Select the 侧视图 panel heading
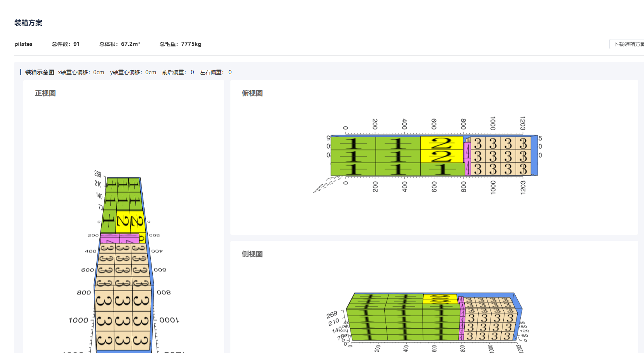 pos(252,254)
